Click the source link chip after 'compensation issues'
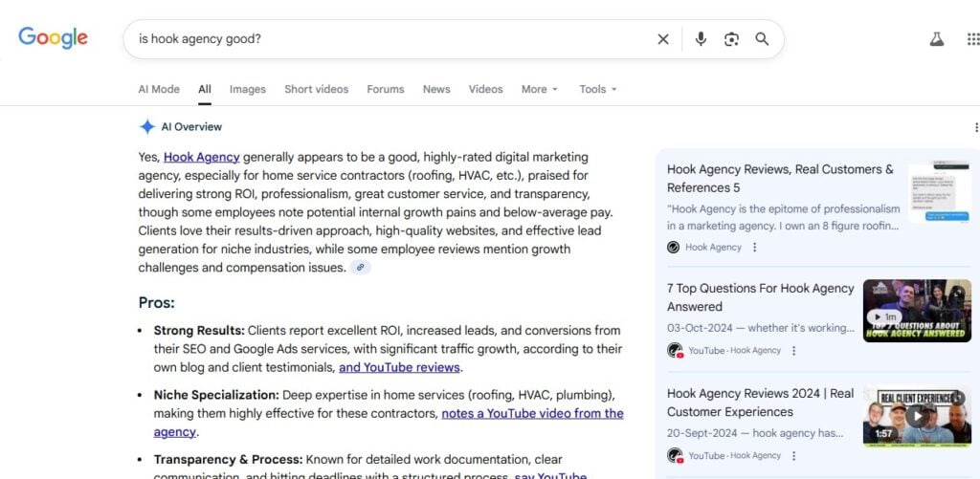Screen dimensions: 980x479 (360, 268)
